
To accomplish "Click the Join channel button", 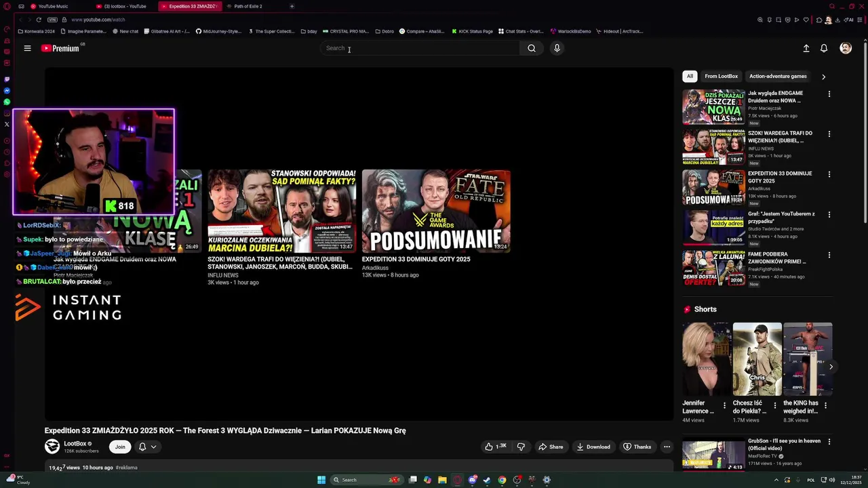I will coord(120,447).
